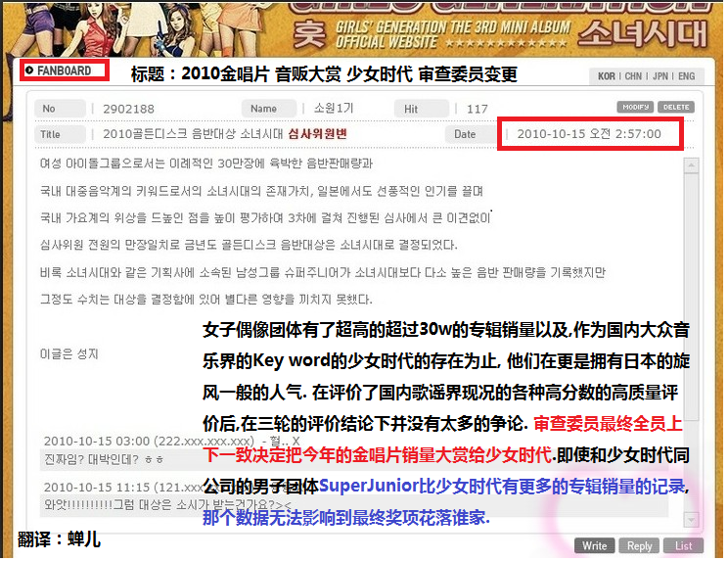Image resolution: width=728 pixels, height=561 pixels.
Task: Click comment timestamp 2010-10-15 03:00
Action: [97, 442]
